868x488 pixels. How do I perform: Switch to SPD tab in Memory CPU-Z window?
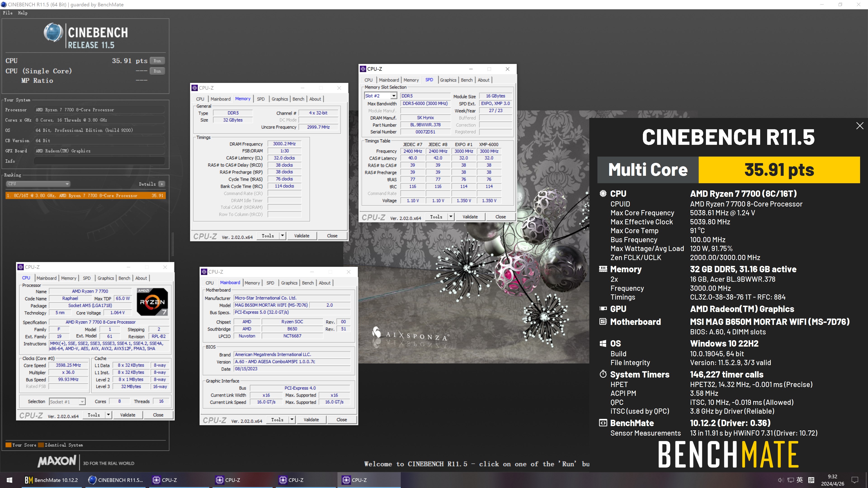pyautogui.click(x=260, y=99)
